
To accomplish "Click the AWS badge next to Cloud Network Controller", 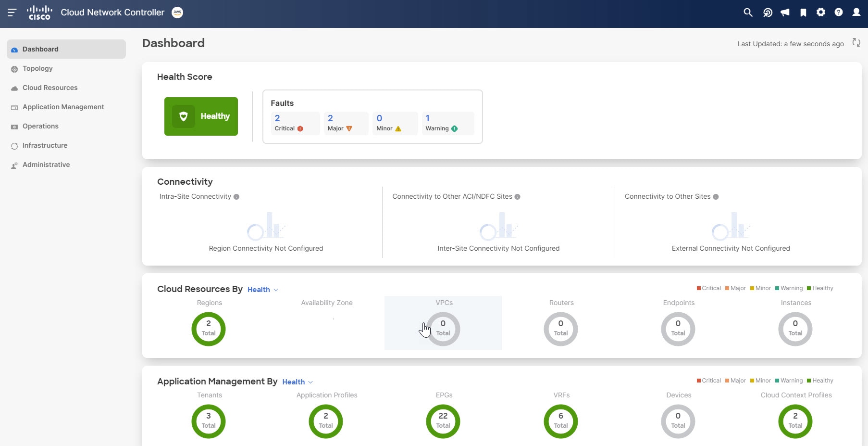I will click(177, 13).
